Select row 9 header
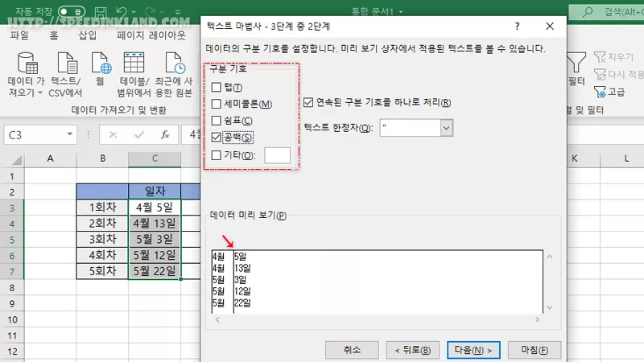This screenshot has width=644, height=362. 12,304
